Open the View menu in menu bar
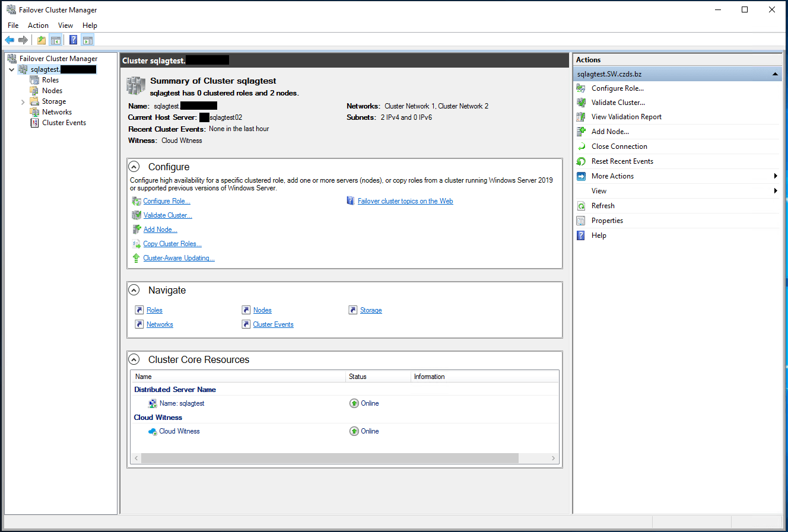This screenshot has height=532, width=788. 65,26
